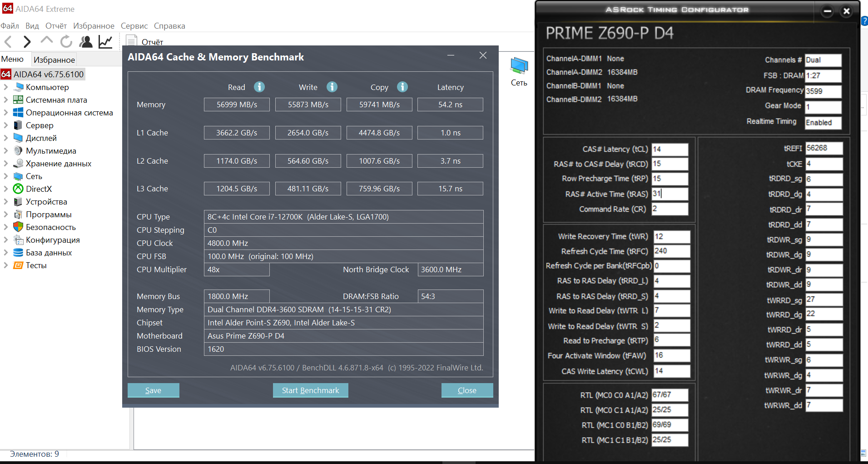Click the Компьютер tree icon
This screenshot has height=464, width=868.
click(x=19, y=87)
